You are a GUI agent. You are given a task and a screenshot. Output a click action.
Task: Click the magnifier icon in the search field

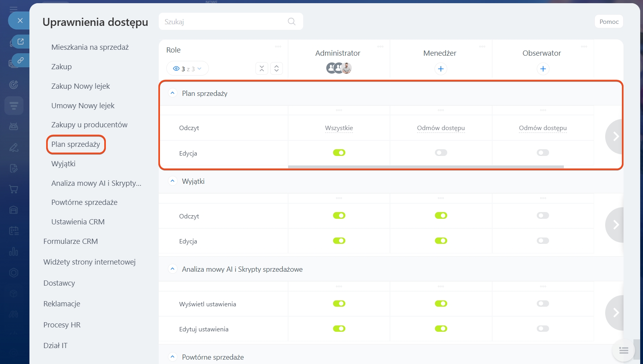tap(291, 21)
